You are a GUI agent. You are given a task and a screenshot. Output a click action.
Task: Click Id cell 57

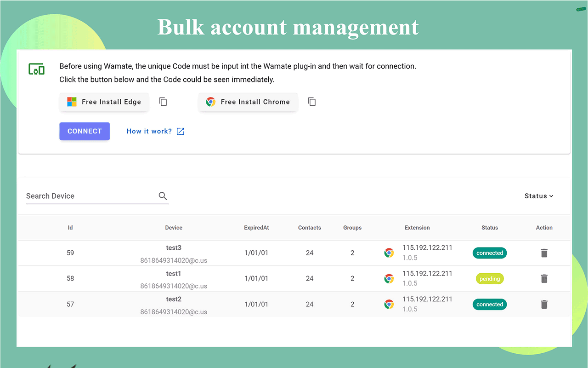[70, 305]
